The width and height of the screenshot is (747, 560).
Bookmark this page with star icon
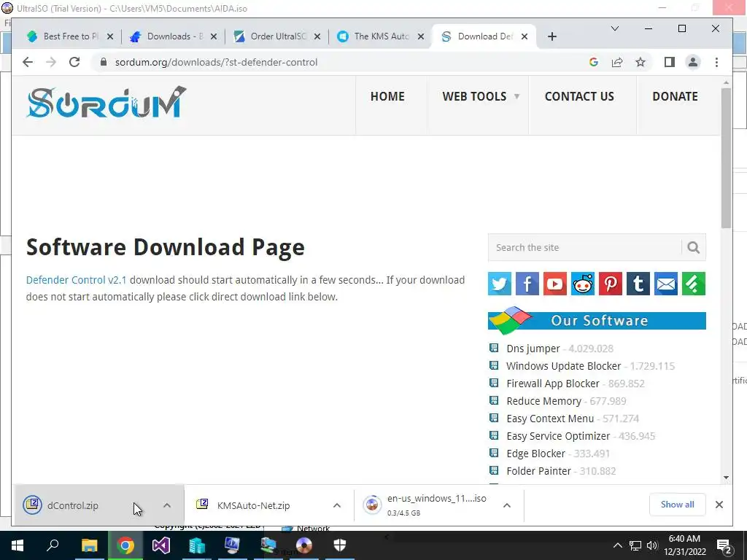(640, 62)
